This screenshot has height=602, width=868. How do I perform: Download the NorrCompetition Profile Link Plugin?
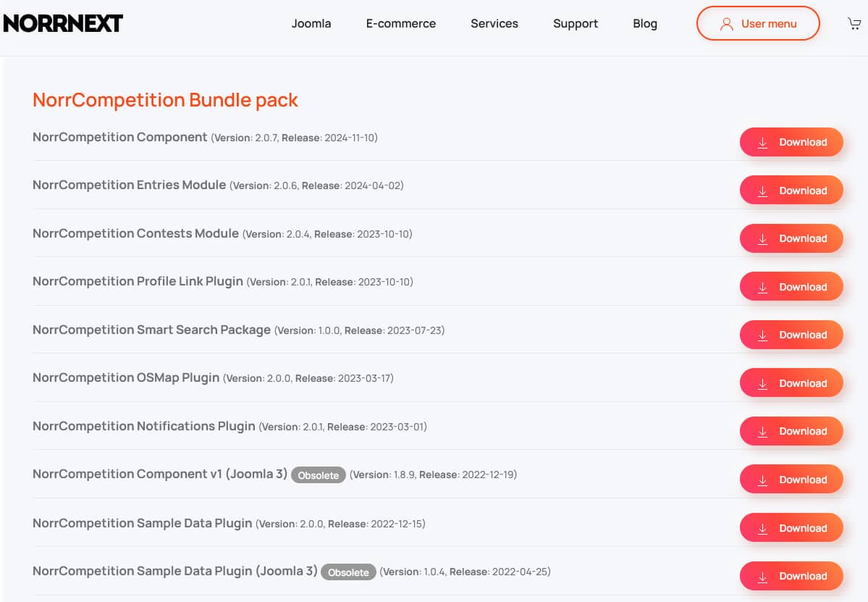coord(791,286)
